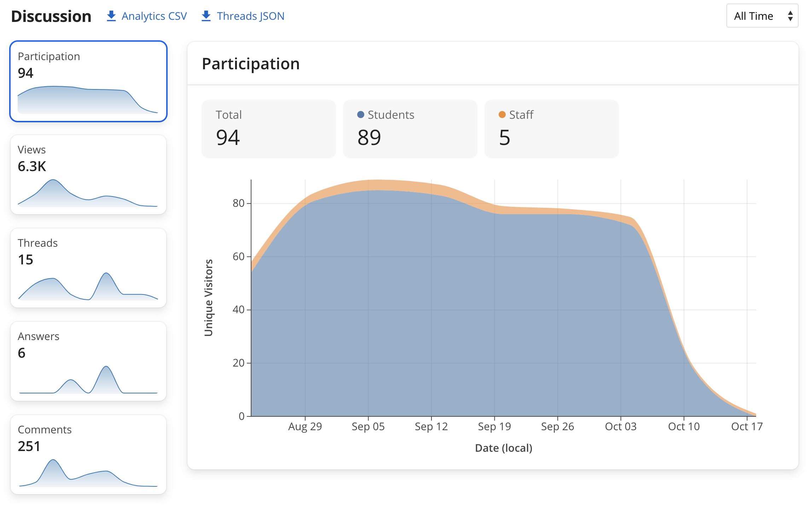Click the Staff legend indicator dot
The width and height of the screenshot is (812, 509).
click(x=502, y=115)
